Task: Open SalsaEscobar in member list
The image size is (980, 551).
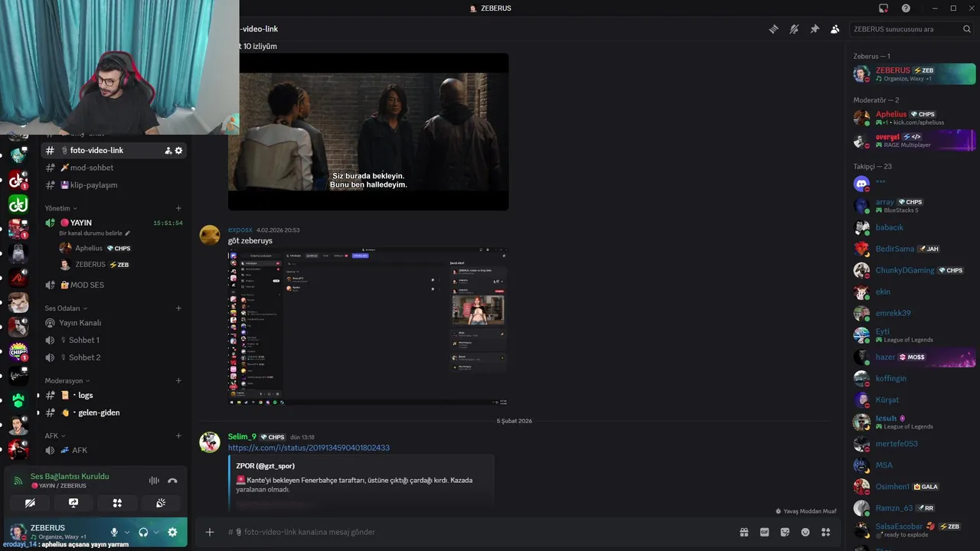Action: point(913,530)
